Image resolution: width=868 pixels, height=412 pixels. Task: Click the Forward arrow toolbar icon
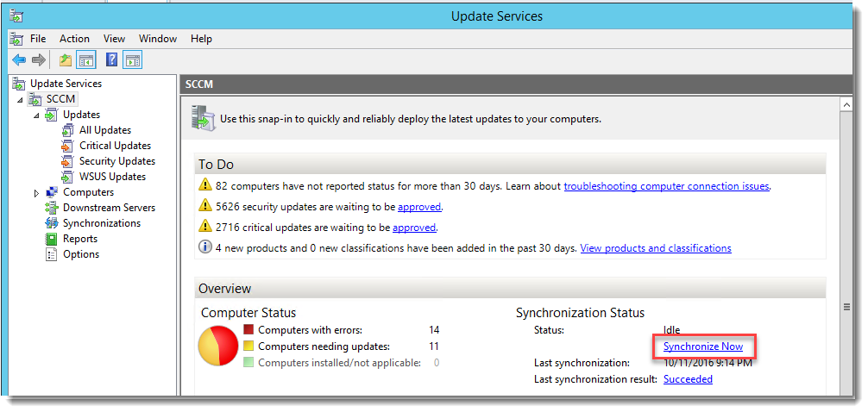(x=38, y=59)
